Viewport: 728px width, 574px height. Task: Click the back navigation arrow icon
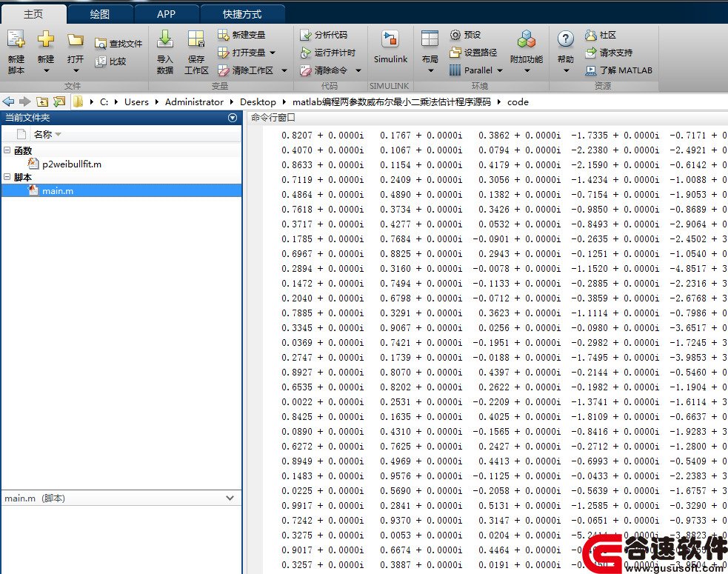pos(8,101)
